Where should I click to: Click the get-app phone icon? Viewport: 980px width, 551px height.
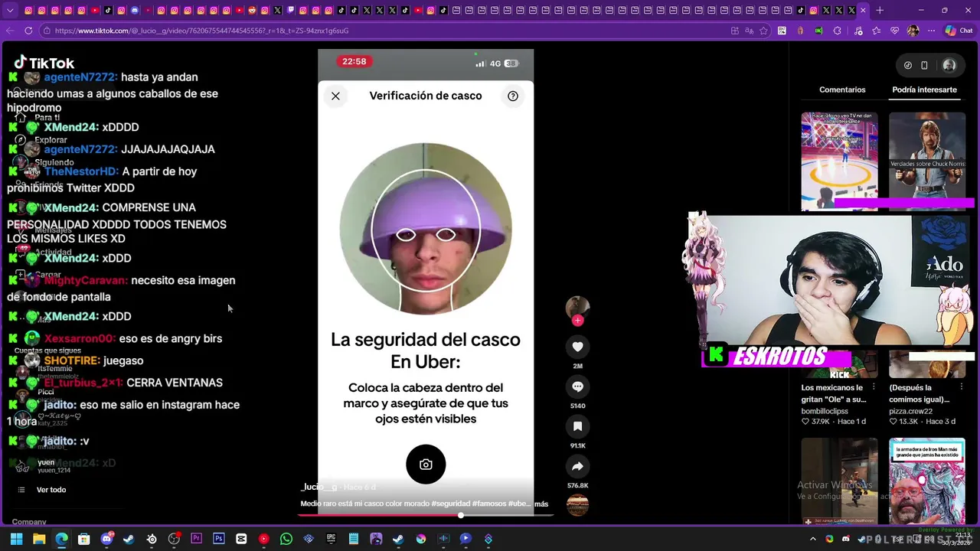tap(924, 65)
